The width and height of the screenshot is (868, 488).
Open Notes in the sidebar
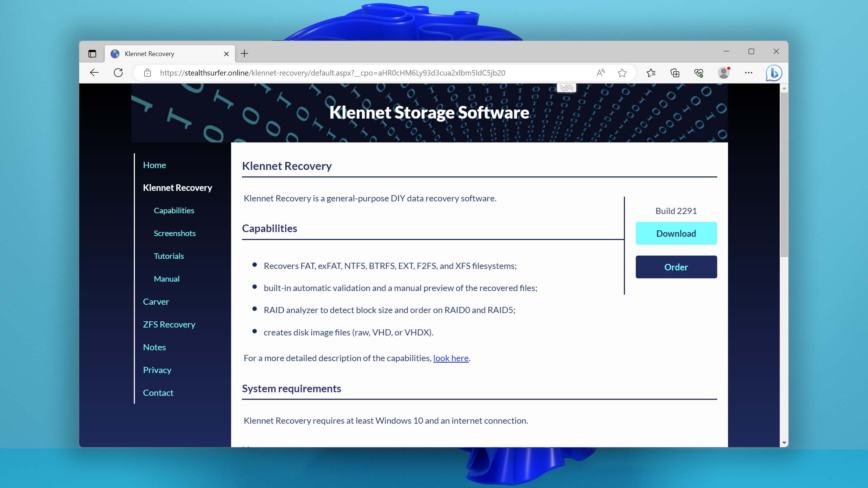[154, 347]
